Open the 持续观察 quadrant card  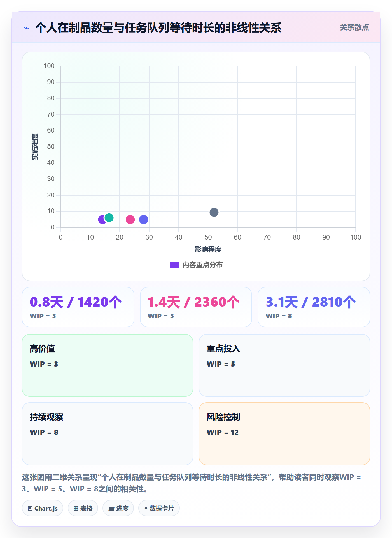108,433
